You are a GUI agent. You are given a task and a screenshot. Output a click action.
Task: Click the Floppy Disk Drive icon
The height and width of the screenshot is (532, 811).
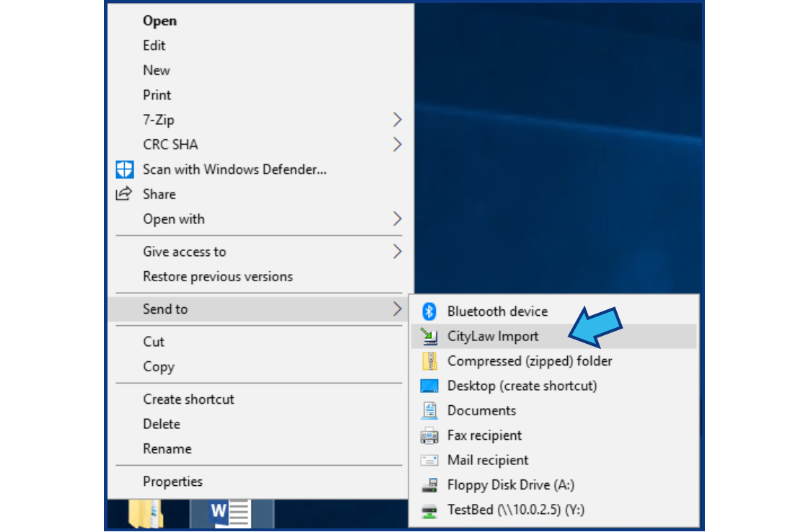tap(429, 485)
